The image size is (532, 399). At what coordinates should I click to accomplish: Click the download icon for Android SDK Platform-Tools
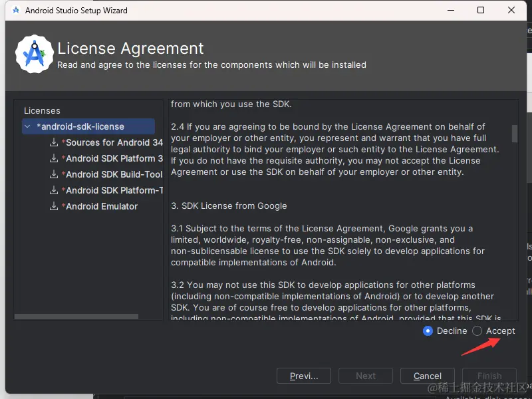click(54, 190)
